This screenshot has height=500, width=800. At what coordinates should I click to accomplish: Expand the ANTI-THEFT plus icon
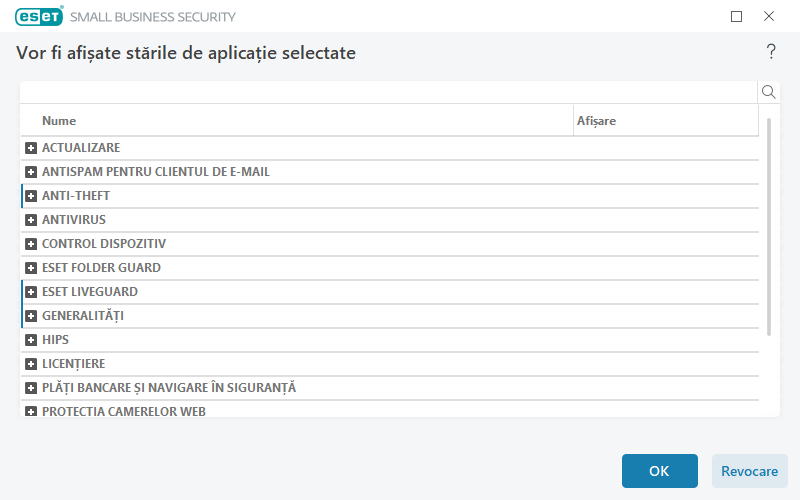click(x=31, y=196)
